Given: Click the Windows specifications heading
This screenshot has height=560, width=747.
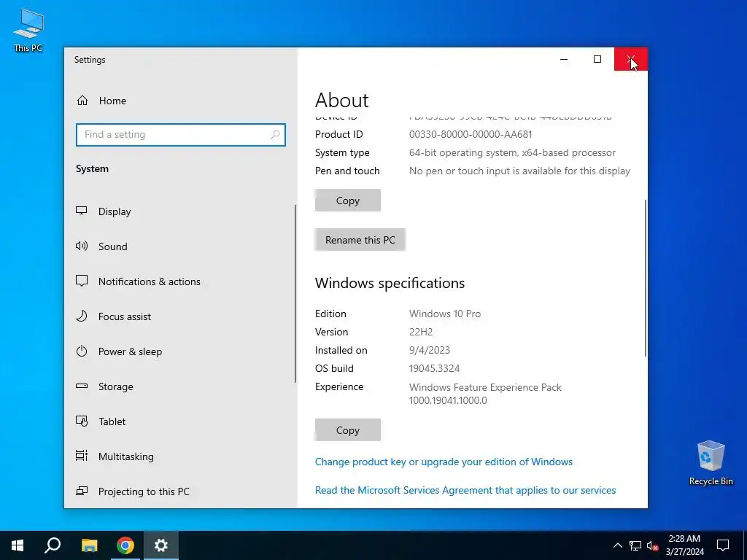Looking at the screenshot, I should (390, 283).
